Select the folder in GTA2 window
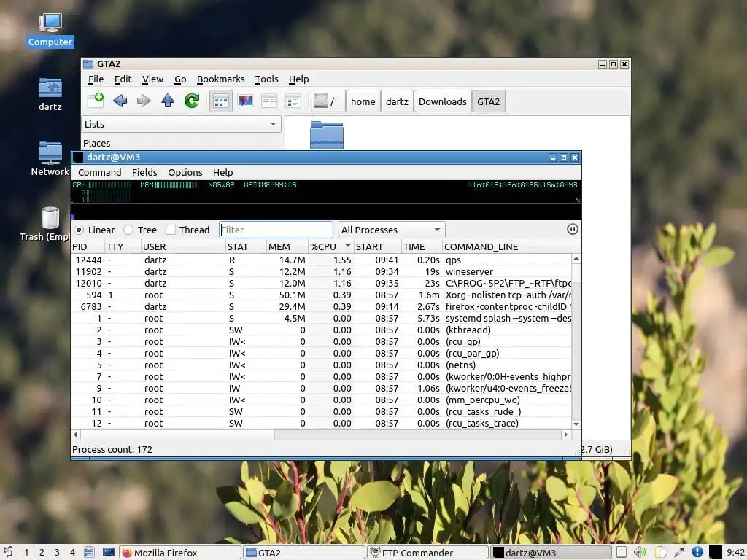Image resolution: width=747 pixels, height=560 pixels. point(327,135)
